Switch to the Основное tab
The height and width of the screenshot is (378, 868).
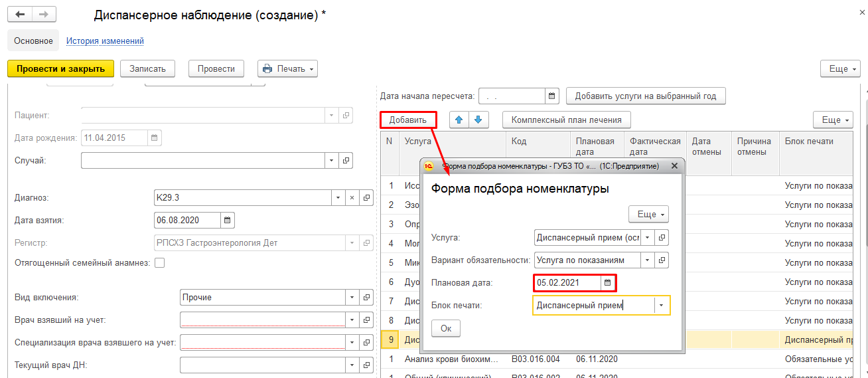point(33,41)
